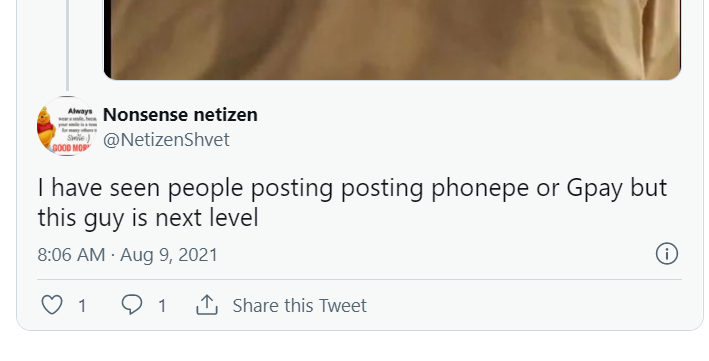
Task: Click the vertical thread connector line
Action: point(67,45)
